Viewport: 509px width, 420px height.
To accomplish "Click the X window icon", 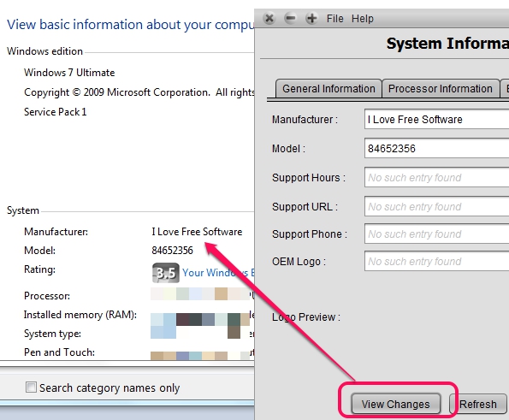I will (269, 18).
